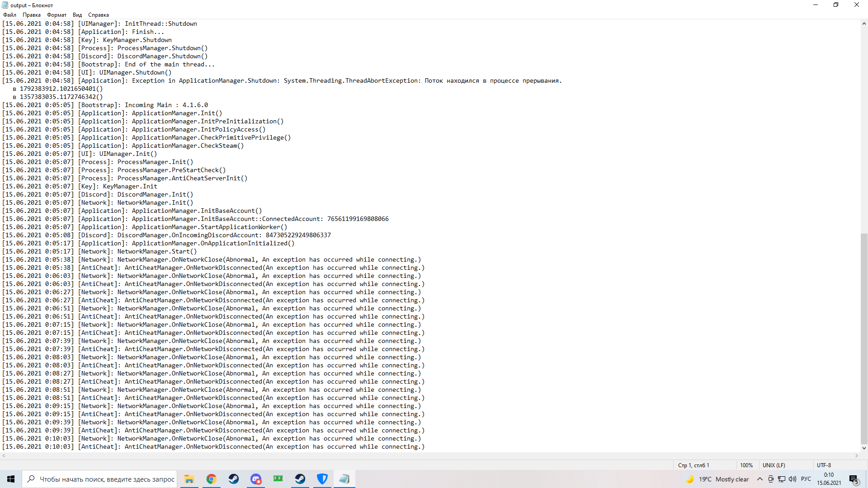Open File Explorer from the taskbar

(189, 479)
